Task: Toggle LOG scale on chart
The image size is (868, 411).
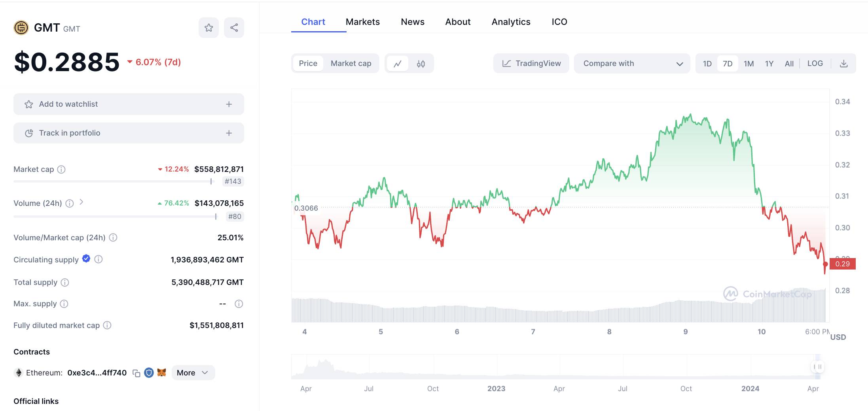Action: pyautogui.click(x=815, y=64)
